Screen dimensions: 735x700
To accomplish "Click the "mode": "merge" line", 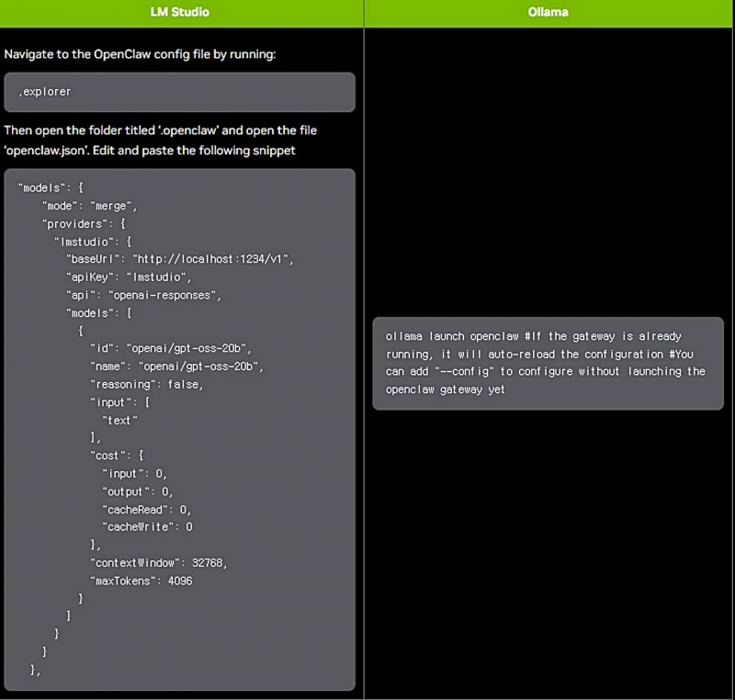I will [x=89, y=206].
